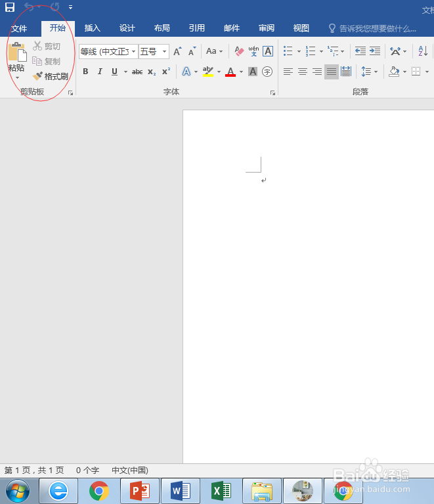434x504 pixels.
Task: Switch to the 插入 (Insert) tab
Action: [x=93, y=28]
